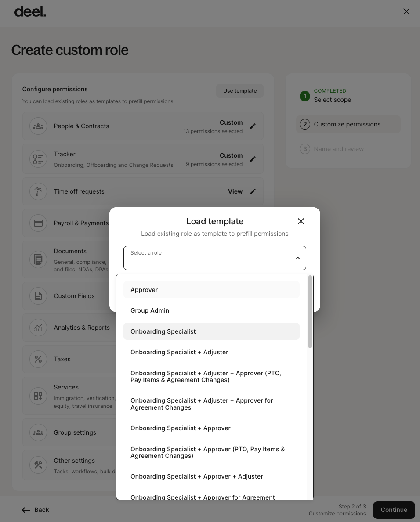Select the Services grid icon
The image size is (420, 522).
coord(38,396)
